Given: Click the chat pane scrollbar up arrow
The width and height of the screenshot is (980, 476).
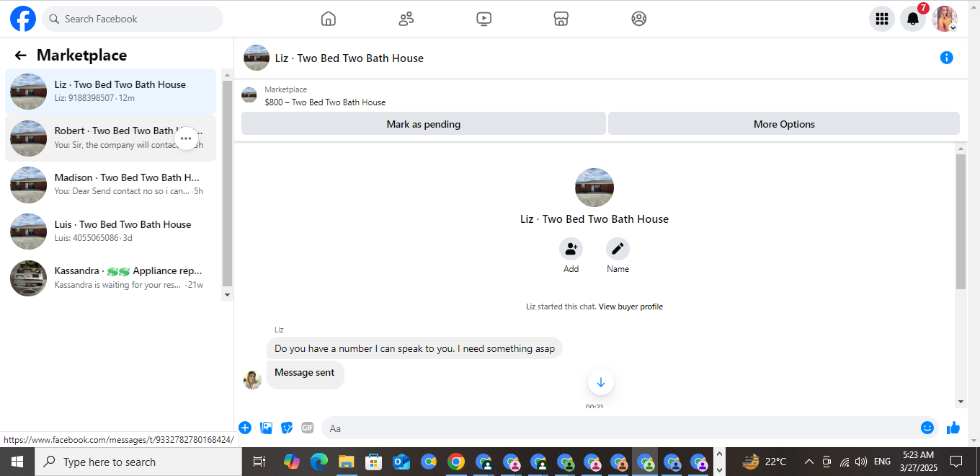Looking at the screenshot, I should tap(961, 148).
